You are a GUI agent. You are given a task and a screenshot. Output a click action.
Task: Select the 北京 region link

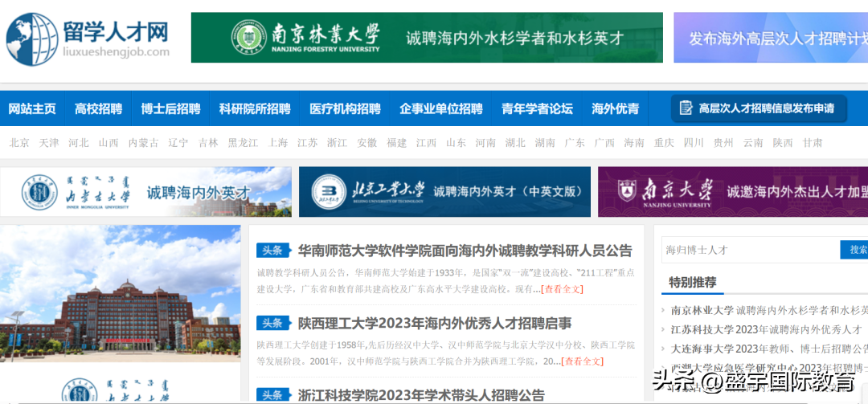[18, 143]
